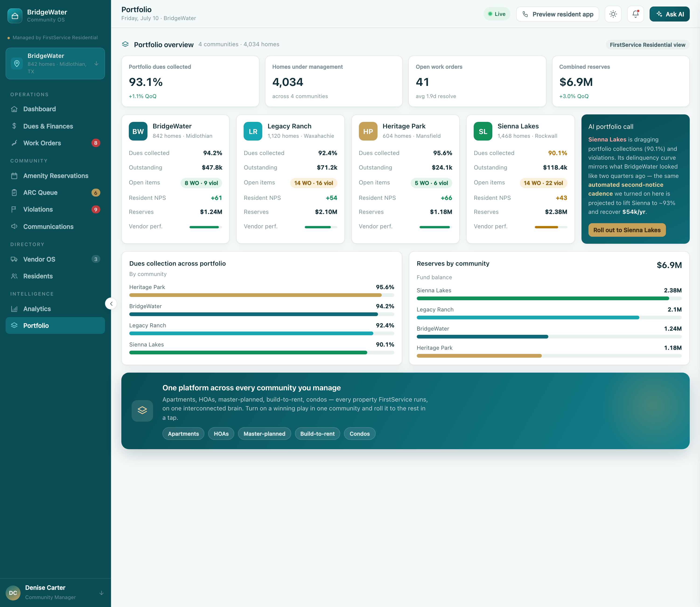700x607 pixels.
Task: Click Sienna Lakes reserves fund bar
Action: (x=549, y=298)
